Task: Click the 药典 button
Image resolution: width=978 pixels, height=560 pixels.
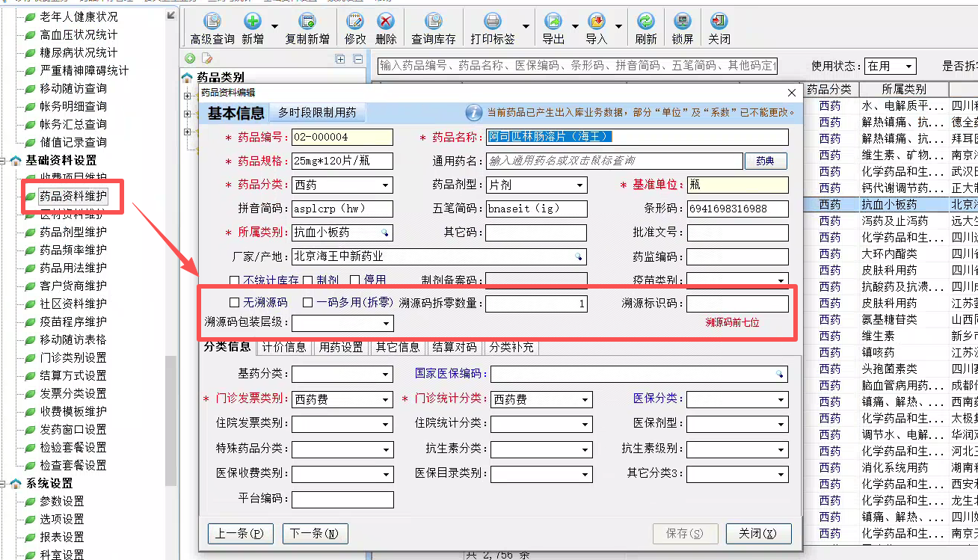Action: tap(765, 161)
